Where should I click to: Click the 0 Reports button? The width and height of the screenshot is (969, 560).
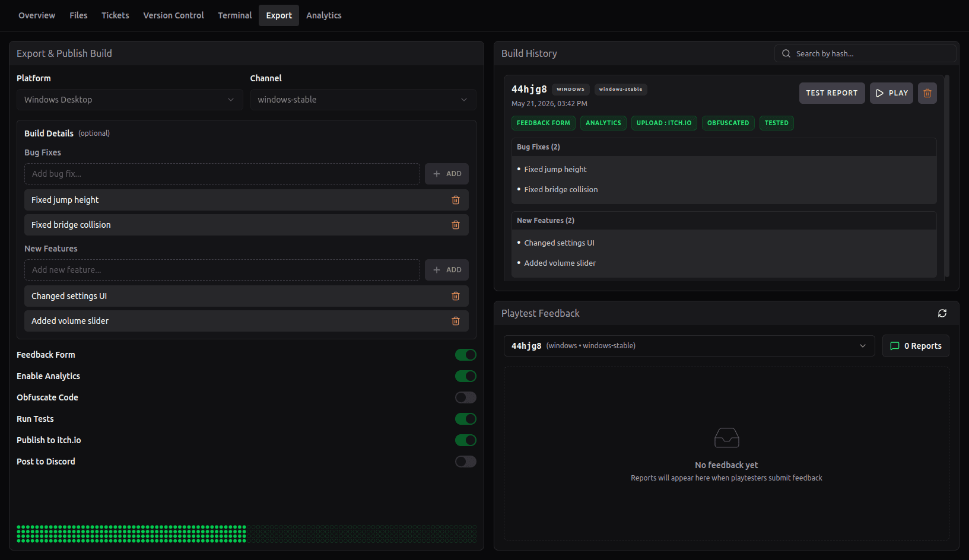pyautogui.click(x=916, y=346)
